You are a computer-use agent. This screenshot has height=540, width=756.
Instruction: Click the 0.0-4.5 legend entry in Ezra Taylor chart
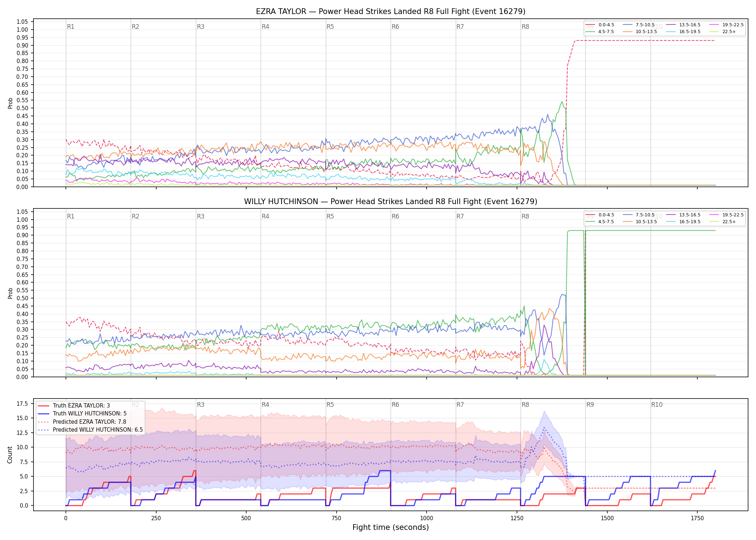point(600,25)
